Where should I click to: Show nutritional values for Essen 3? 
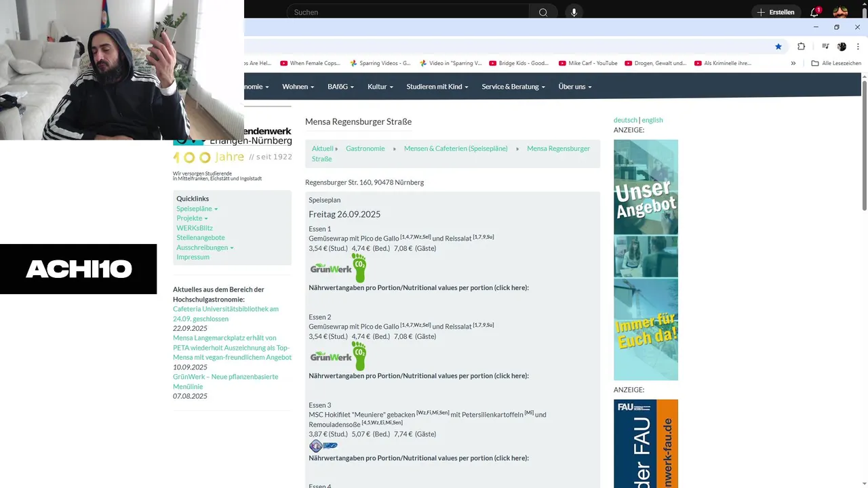[x=418, y=458]
